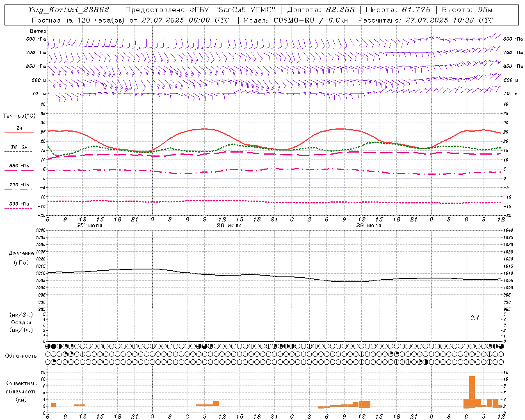Screen dimensions: 525x420
Task: Select the text Предоставлено ФГБУ "ЗапСиб УГМС"
Action: [200, 10]
